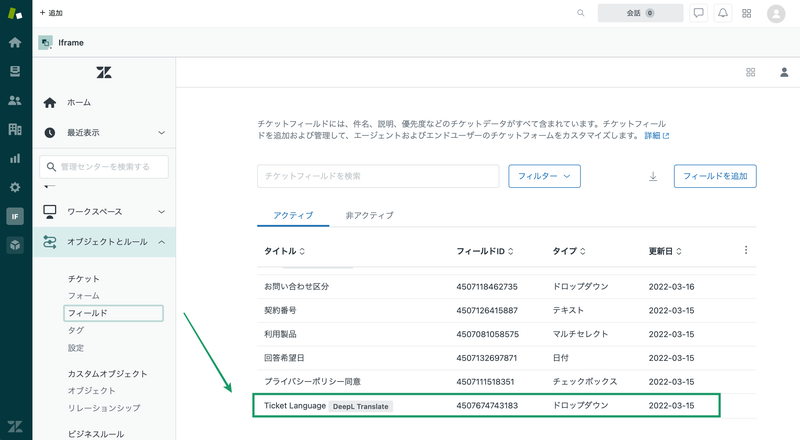Open 契約番号 field row
Screen dimensions: 800x440
(x=507, y=310)
